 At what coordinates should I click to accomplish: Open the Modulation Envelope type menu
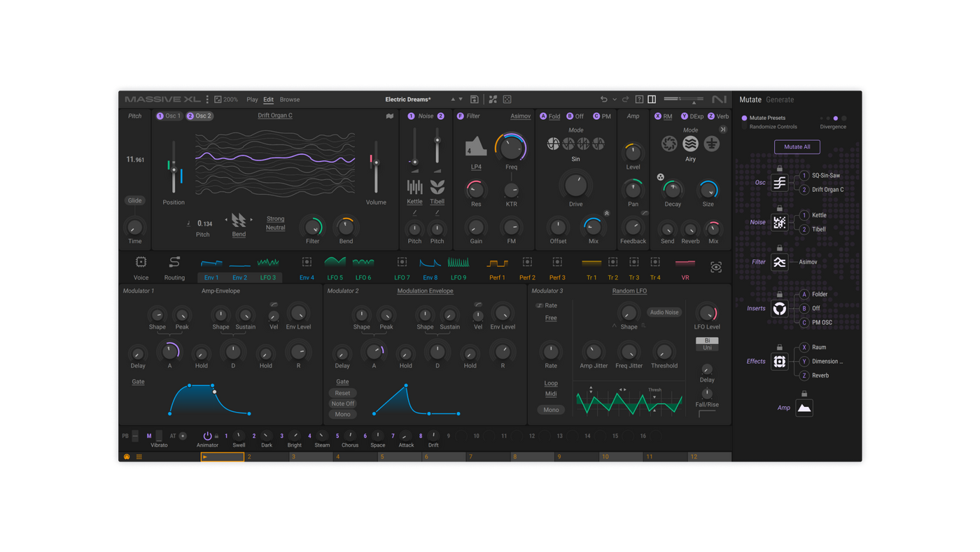point(425,291)
